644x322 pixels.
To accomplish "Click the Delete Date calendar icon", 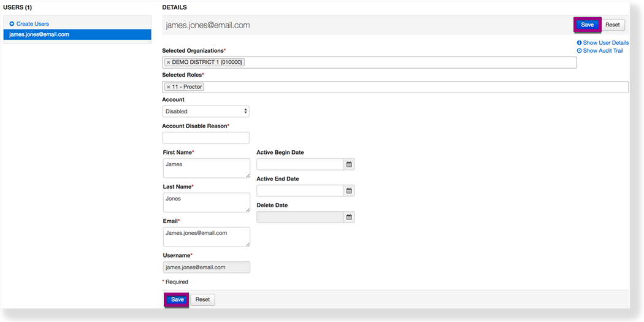I will [x=349, y=217].
